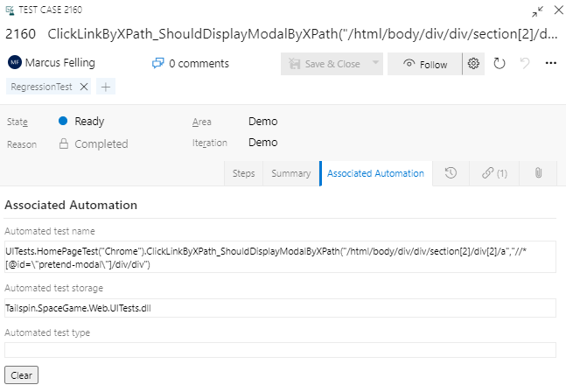Switch to the Steps tab

tap(243, 173)
